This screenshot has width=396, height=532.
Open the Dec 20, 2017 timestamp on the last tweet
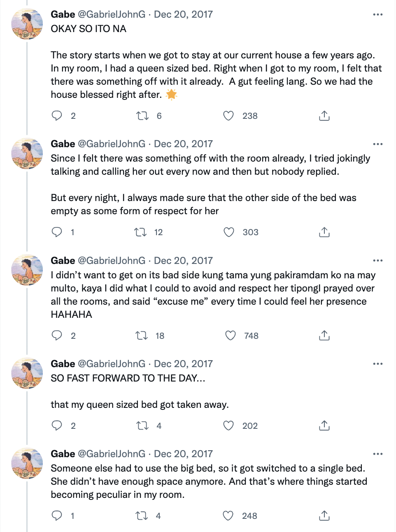[x=183, y=454]
